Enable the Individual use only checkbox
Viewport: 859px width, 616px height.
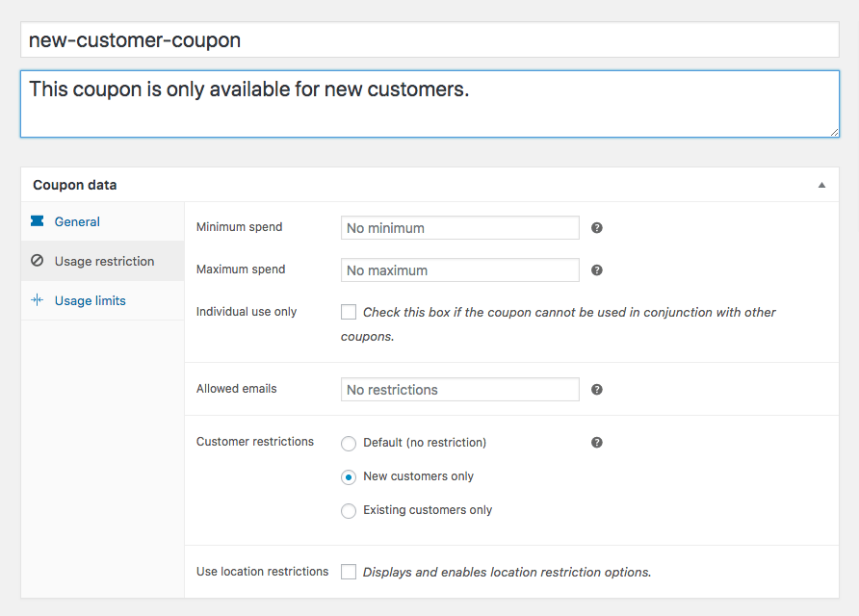coord(349,312)
